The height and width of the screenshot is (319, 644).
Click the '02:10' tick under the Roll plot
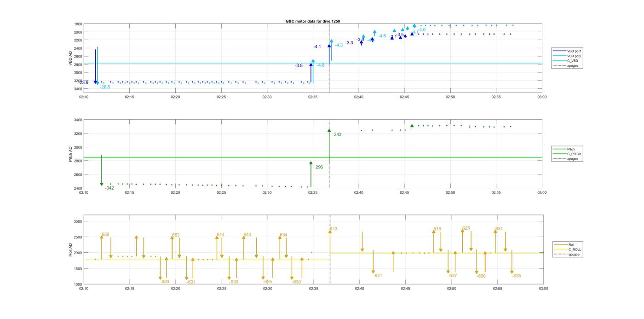coord(84,289)
